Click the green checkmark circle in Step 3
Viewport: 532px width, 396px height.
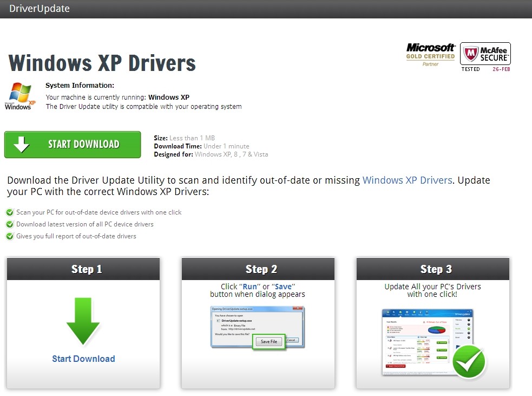point(469,362)
